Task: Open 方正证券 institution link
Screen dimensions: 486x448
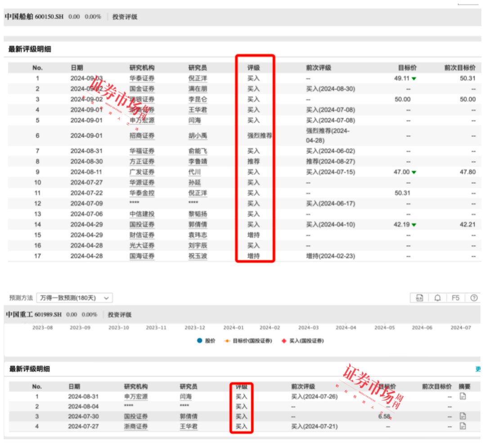Action: pos(142,162)
